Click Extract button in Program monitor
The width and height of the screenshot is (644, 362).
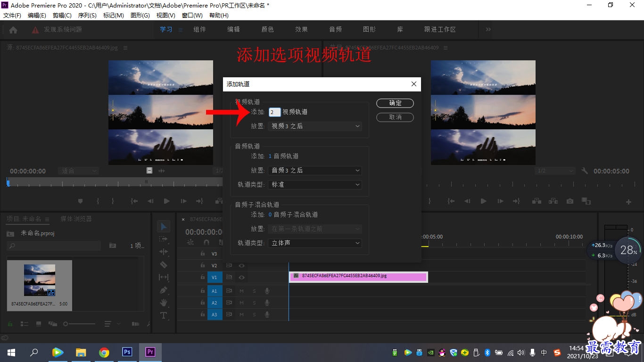coord(553,201)
